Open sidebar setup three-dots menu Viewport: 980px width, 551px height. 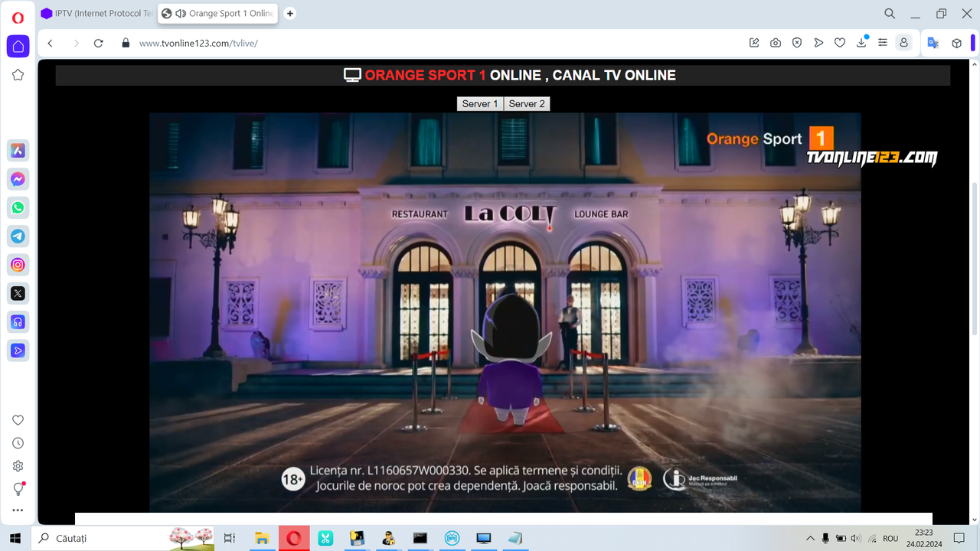[x=18, y=510]
